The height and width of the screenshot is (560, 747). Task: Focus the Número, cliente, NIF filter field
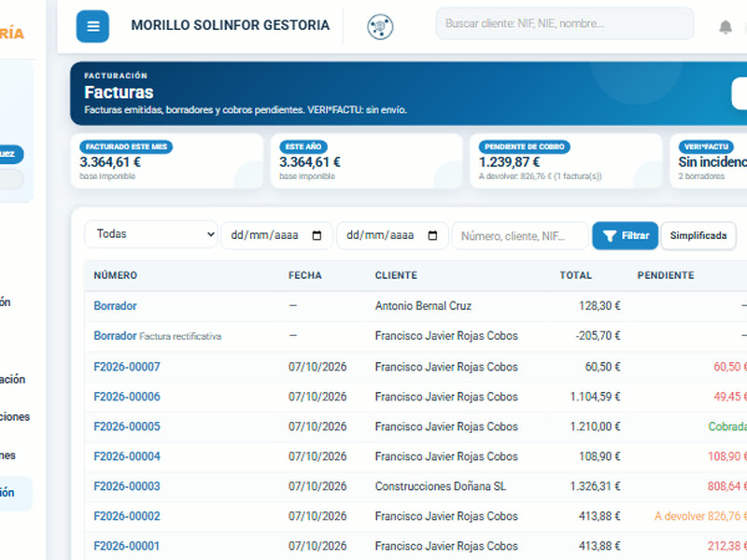click(520, 236)
